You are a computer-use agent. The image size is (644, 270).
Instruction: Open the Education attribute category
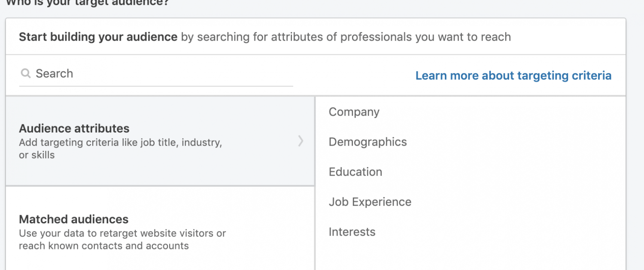(355, 172)
